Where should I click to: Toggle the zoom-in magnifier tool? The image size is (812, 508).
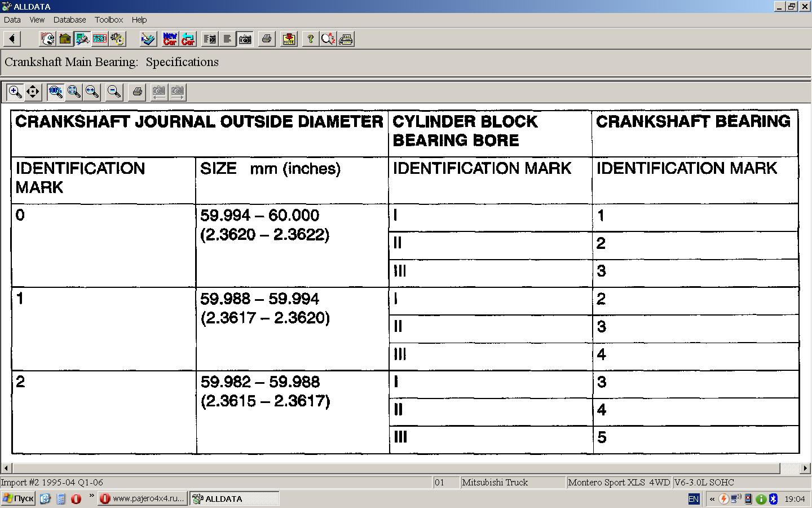pos(15,91)
